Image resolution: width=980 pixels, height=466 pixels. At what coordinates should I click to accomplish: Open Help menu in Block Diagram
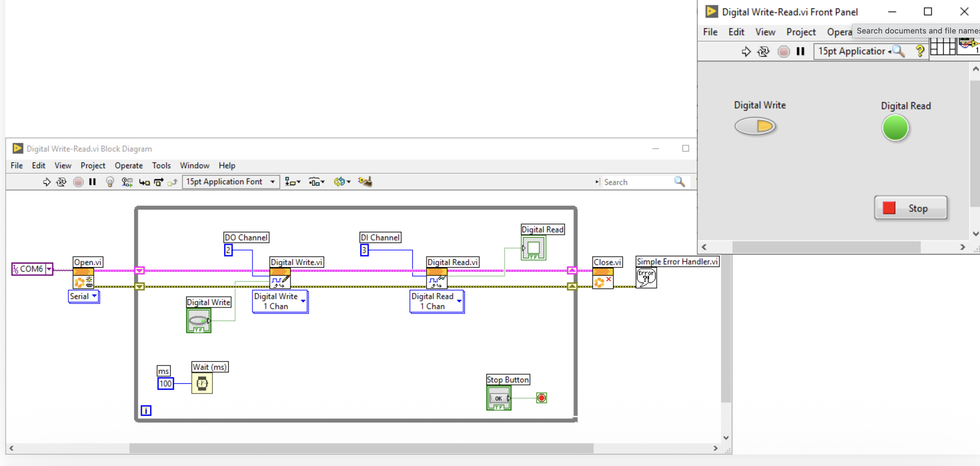click(227, 166)
